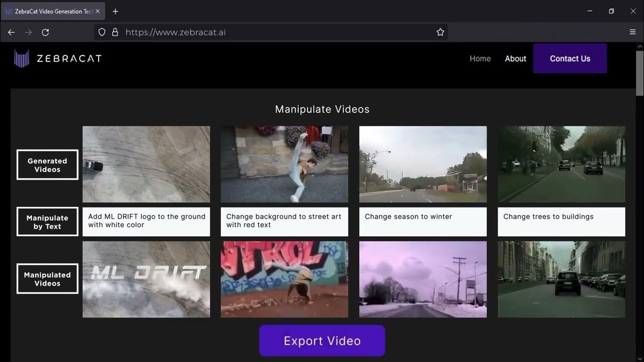Select the Manipulated Videos label box
The width and height of the screenshot is (644, 362).
[47, 279]
